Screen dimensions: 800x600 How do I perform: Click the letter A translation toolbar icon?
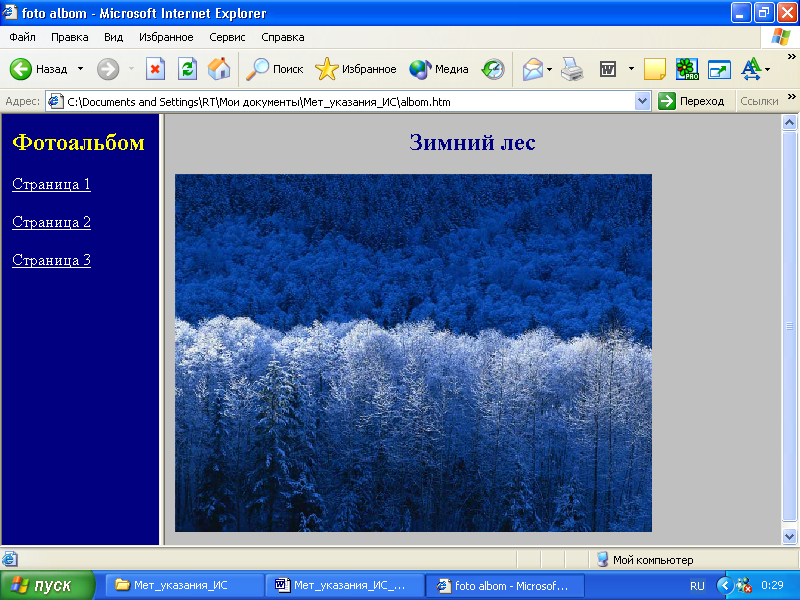751,69
